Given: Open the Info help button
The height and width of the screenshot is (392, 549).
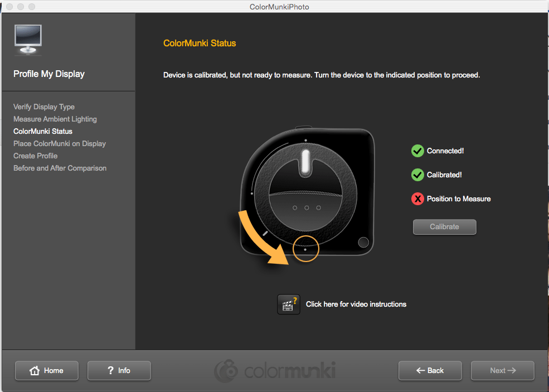Looking at the screenshot, I should [119, 370].
